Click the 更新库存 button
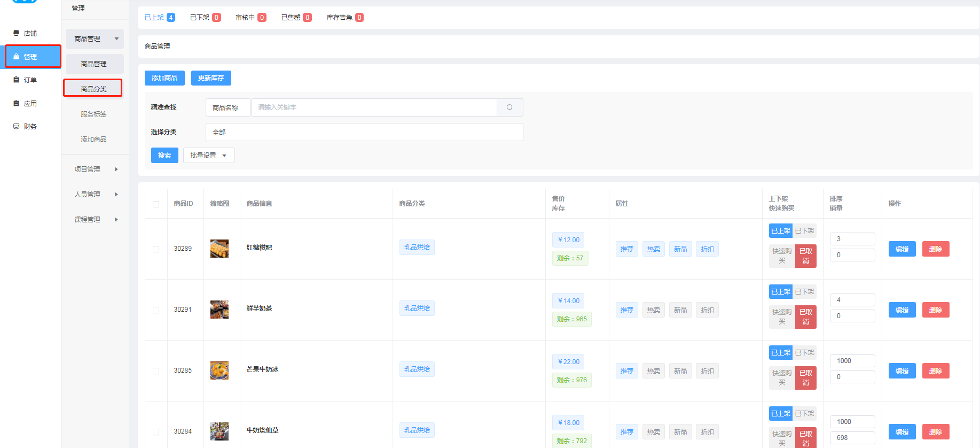Screen dimensions: 980x448 (x=211, y=78)
